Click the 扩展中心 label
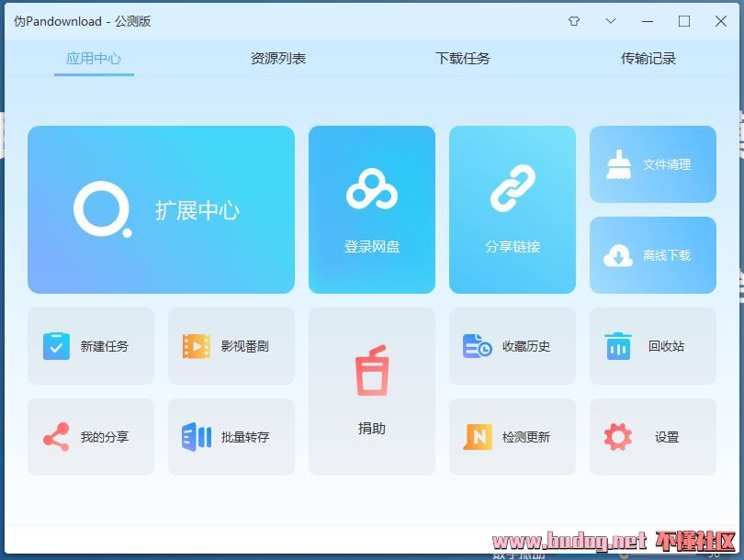 point(197,210)
